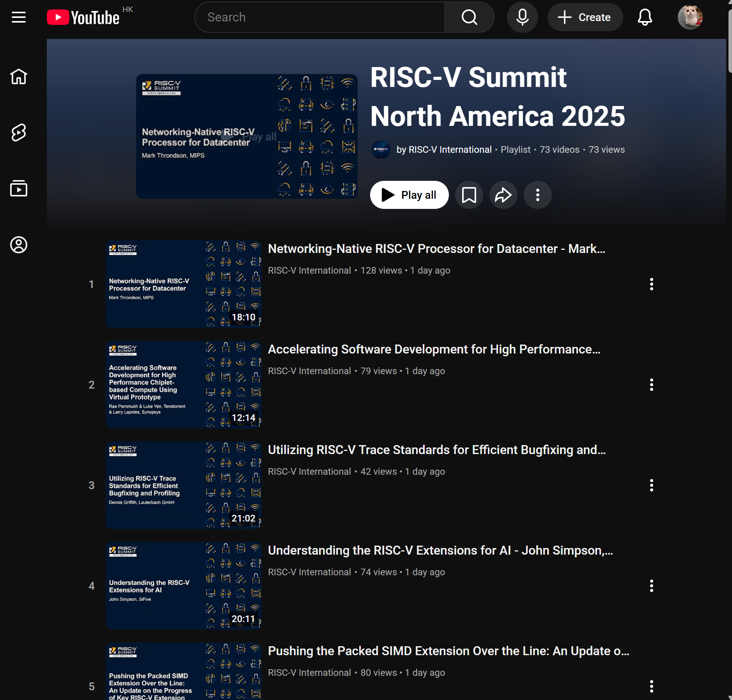This screenshot has width=732, height=700.
Task: Open playlist more actions menu
Action: point(537,195)
